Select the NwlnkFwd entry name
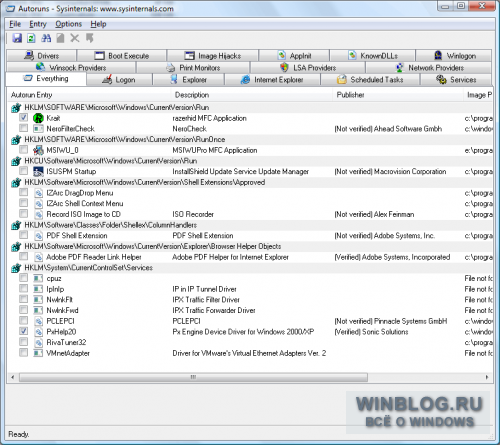This screenshot has height=445, width=500. coord(62,310)
